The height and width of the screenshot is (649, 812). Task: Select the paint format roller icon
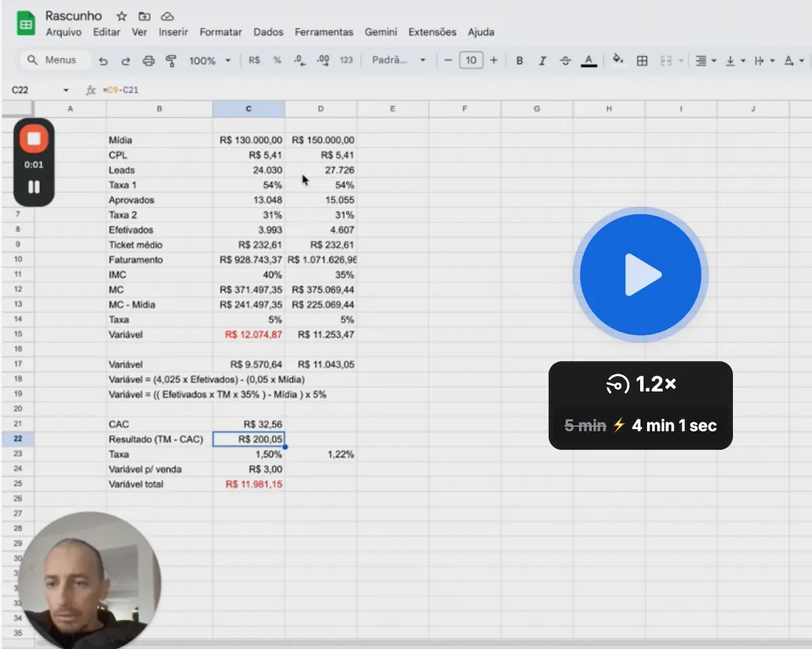[171, 60]
